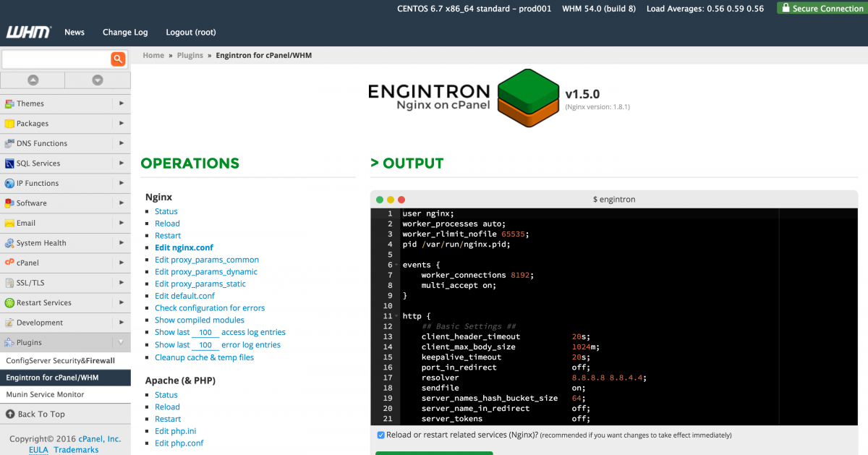Open the News menu item
This screenshot has height=455, width=868.
pos(75,32)
